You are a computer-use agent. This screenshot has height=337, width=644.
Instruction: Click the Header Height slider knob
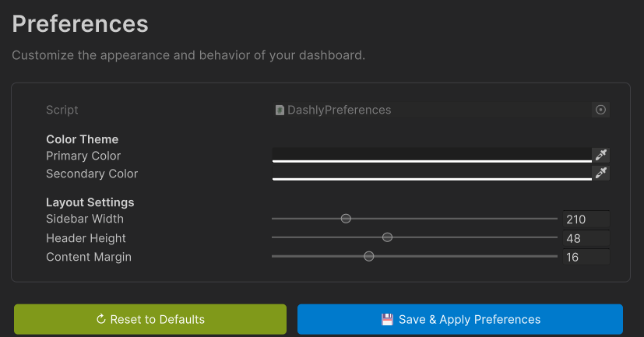click(x=387, y=237)
